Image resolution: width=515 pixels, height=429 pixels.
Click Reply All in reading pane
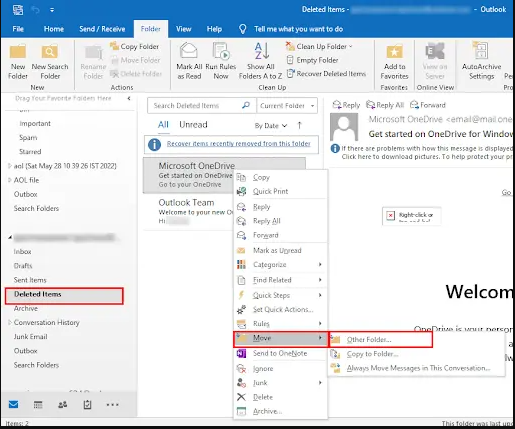(x=385, y=105)
